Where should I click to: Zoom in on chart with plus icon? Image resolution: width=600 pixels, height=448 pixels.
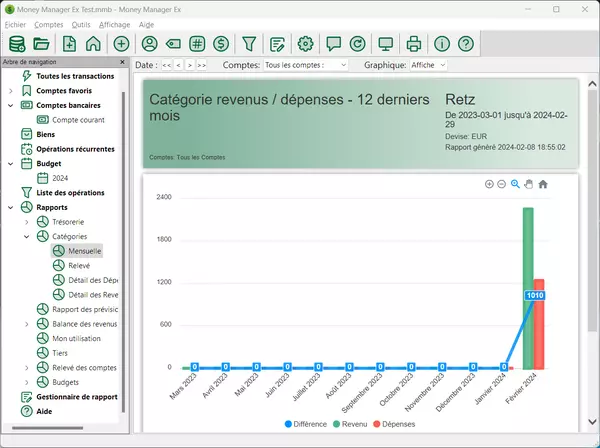[489, 184]
